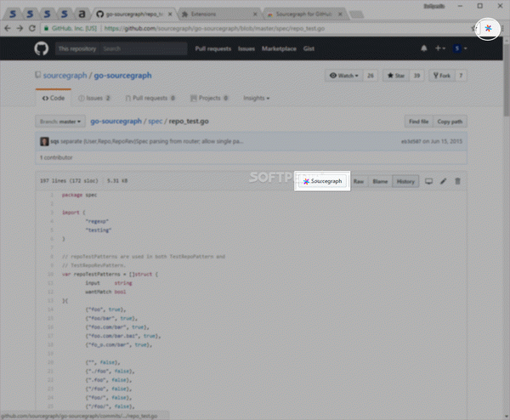Open Issues in top navigation
This screenshot has height=420, width=510.
tap(246, 48)
